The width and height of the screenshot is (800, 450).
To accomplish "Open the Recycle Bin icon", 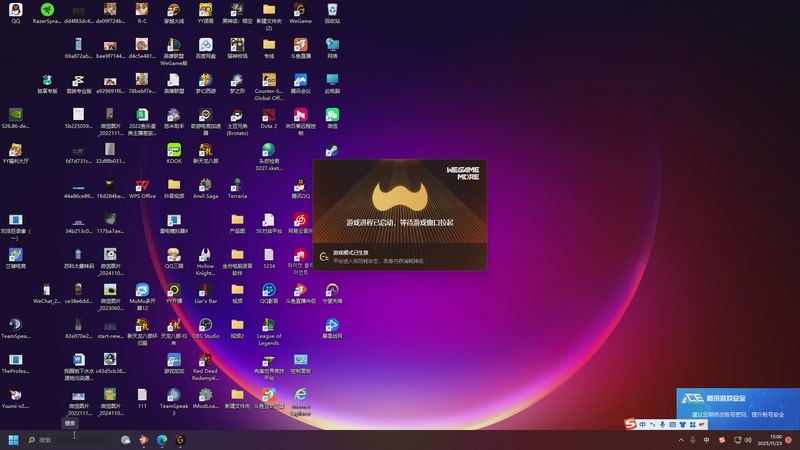I will [x=332, y=13].
